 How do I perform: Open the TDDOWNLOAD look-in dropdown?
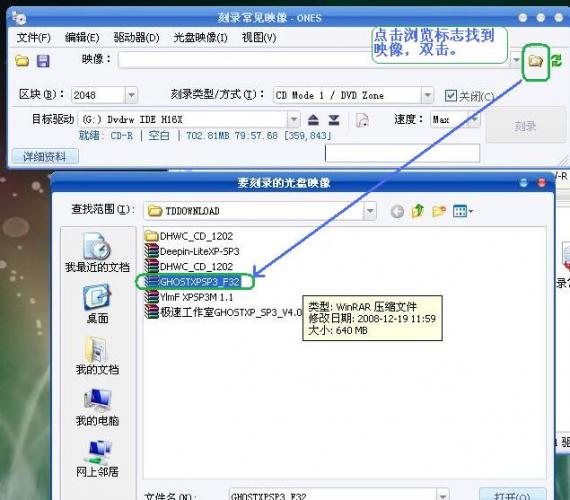370,211
